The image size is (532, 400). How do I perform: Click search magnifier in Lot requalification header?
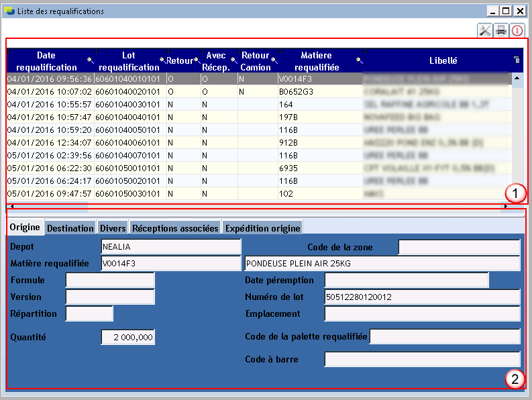tap(162, 60)
